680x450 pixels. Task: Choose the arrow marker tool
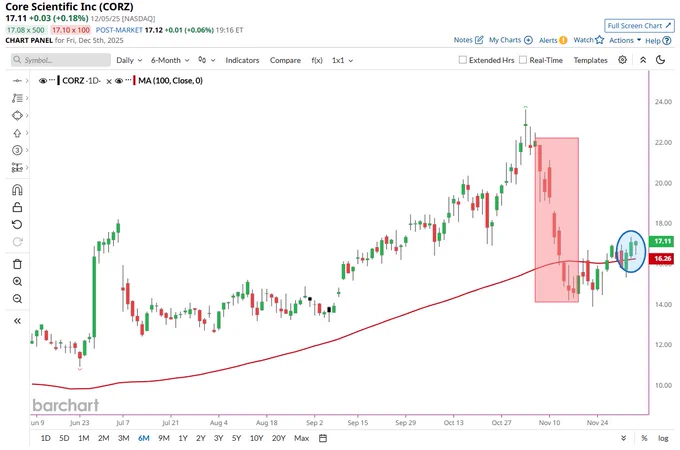17,133
